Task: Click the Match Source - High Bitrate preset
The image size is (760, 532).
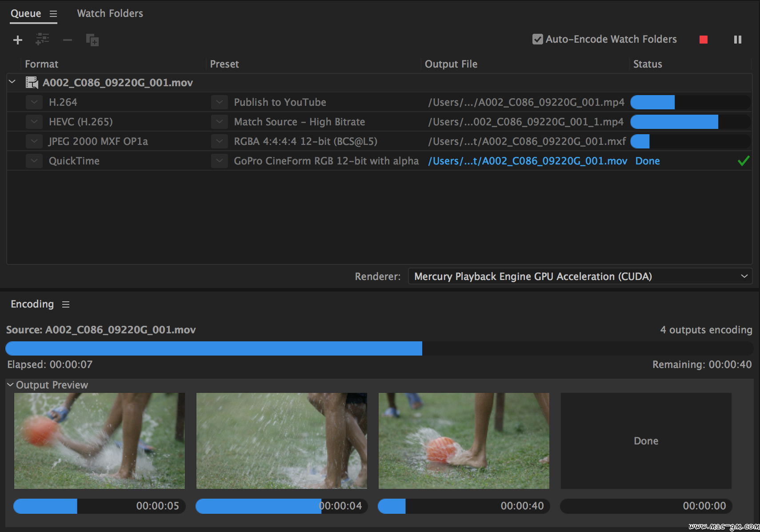Action: [x=300, y=122]
